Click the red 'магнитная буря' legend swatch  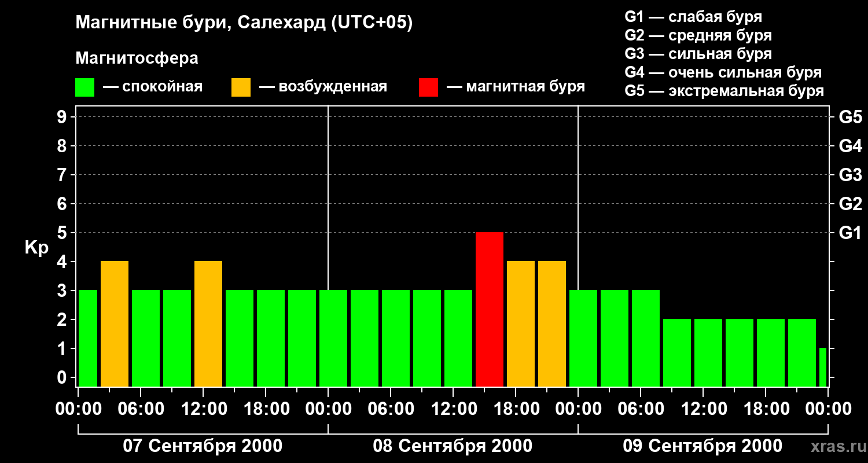click(428, 87)
